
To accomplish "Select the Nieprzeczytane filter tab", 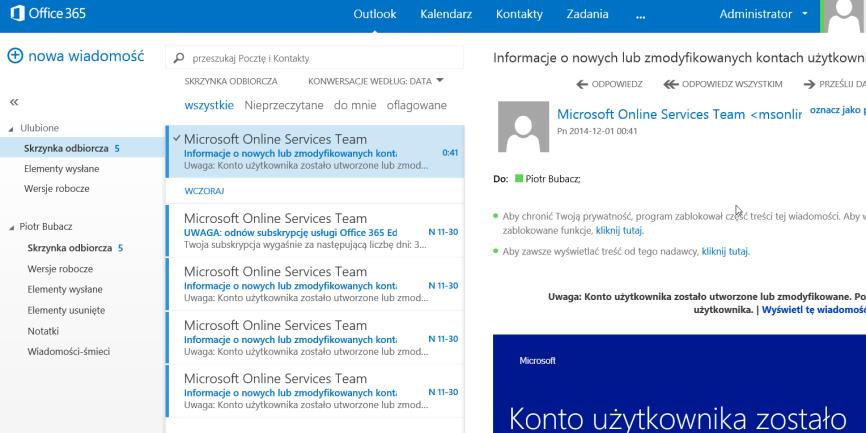I will [x=284, y=105].
